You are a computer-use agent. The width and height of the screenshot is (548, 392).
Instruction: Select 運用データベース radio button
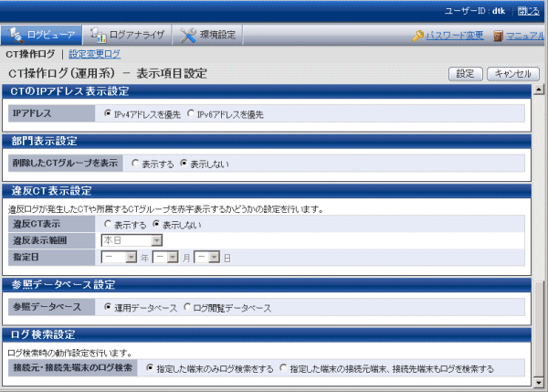(108, 307)
